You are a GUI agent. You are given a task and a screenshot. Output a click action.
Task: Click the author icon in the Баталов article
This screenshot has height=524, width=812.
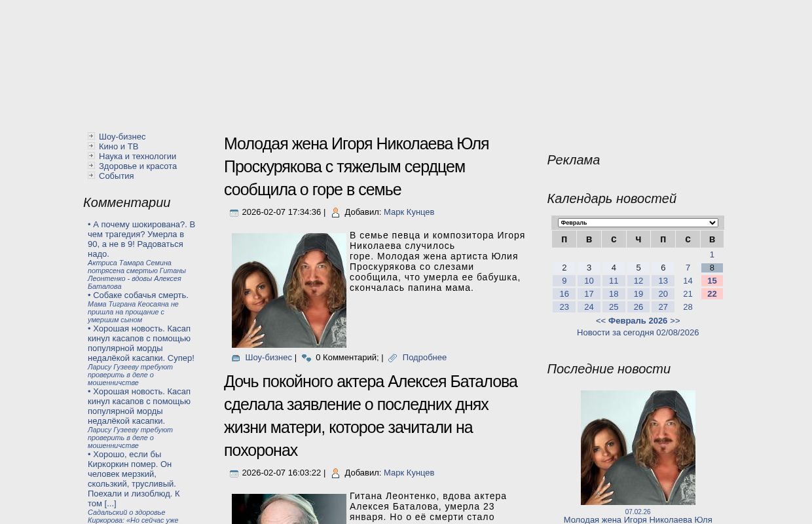click(x=335, y=474)
